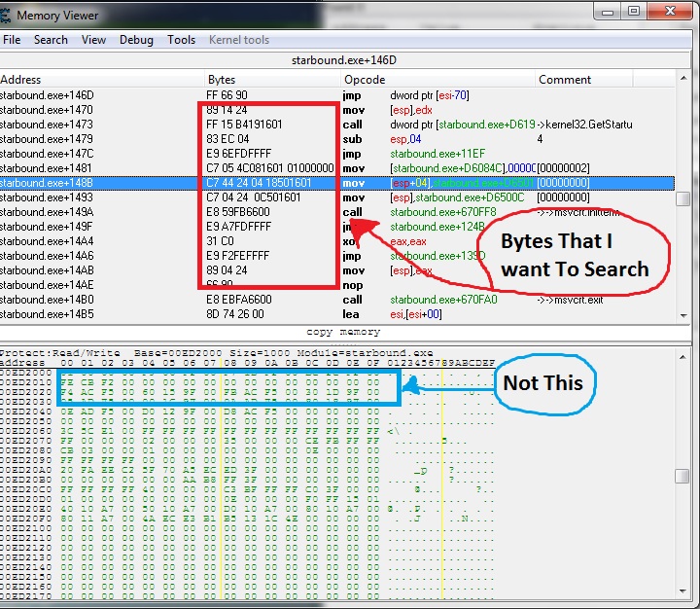The width and height of the screenshot is (700, 609).
Task: Click the Cheat Engine icon in title bar
Action: pyautogui.click(x=6, y=16)
